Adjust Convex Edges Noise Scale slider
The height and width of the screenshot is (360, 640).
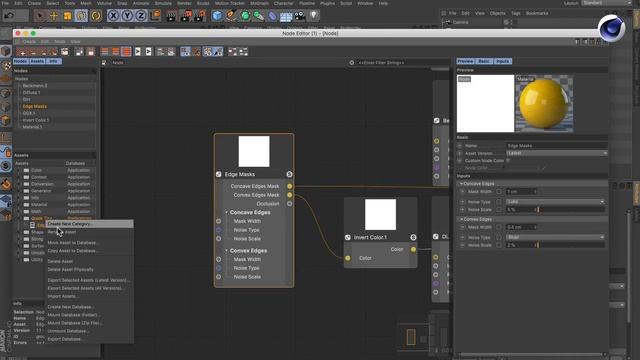click(571, 245)
